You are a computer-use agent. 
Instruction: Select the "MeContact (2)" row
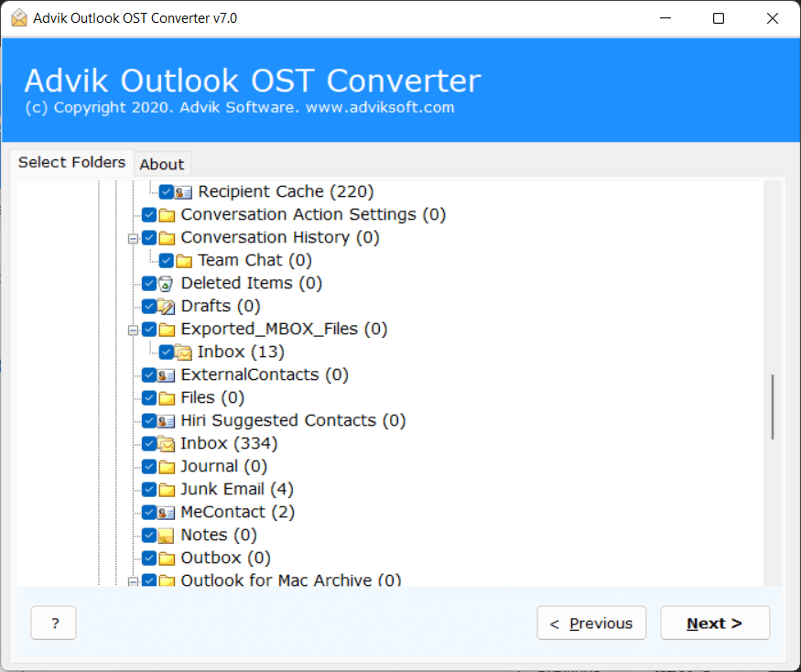pyautogui.click(x=237, y=512)
